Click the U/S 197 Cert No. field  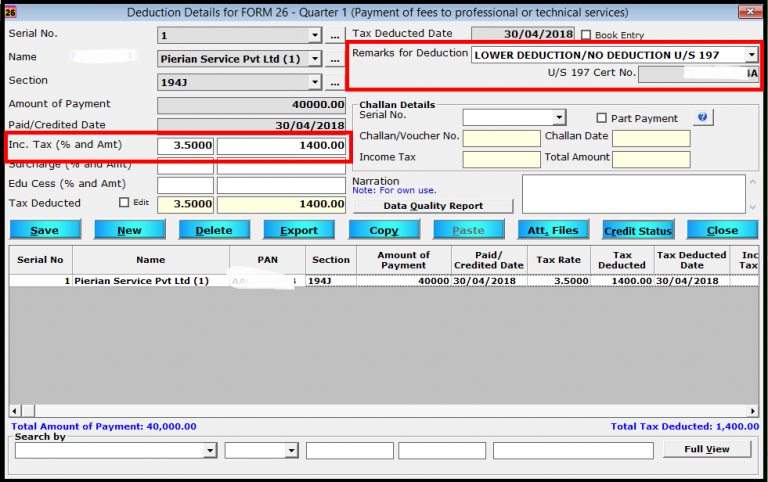(x=698, y=74)
